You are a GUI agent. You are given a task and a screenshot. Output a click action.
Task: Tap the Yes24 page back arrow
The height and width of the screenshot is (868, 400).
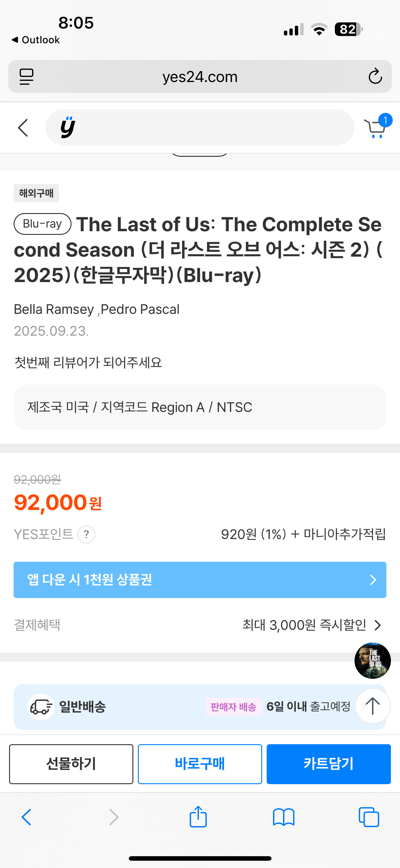pyautogui.click(x=23, y=128)
